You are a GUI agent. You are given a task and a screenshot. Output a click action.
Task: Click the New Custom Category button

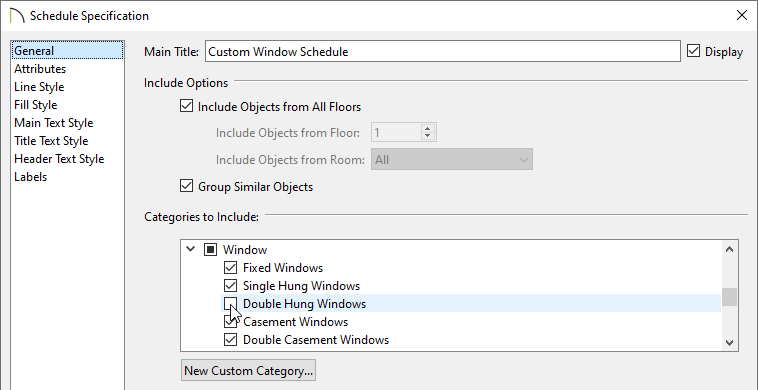(248, 371)
